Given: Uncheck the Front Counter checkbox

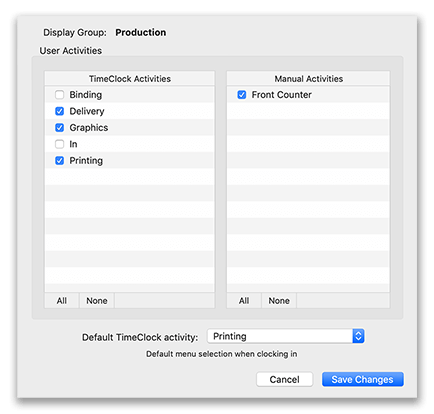Looking at the screenshot, I should coord(242,95).
